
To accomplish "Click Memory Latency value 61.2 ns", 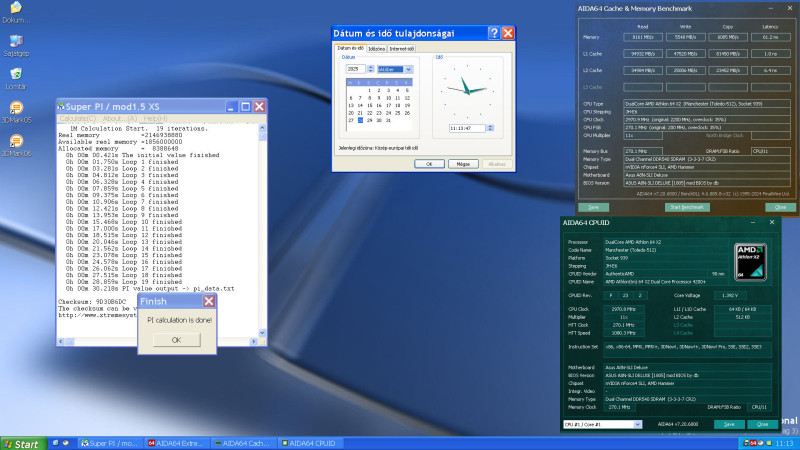I will tap(770, 37).
